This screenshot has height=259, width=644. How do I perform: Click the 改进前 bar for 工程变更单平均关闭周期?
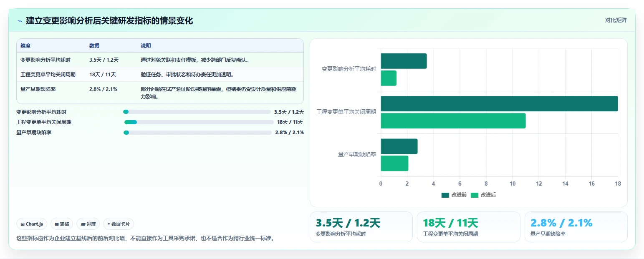[x=499, y=104]
